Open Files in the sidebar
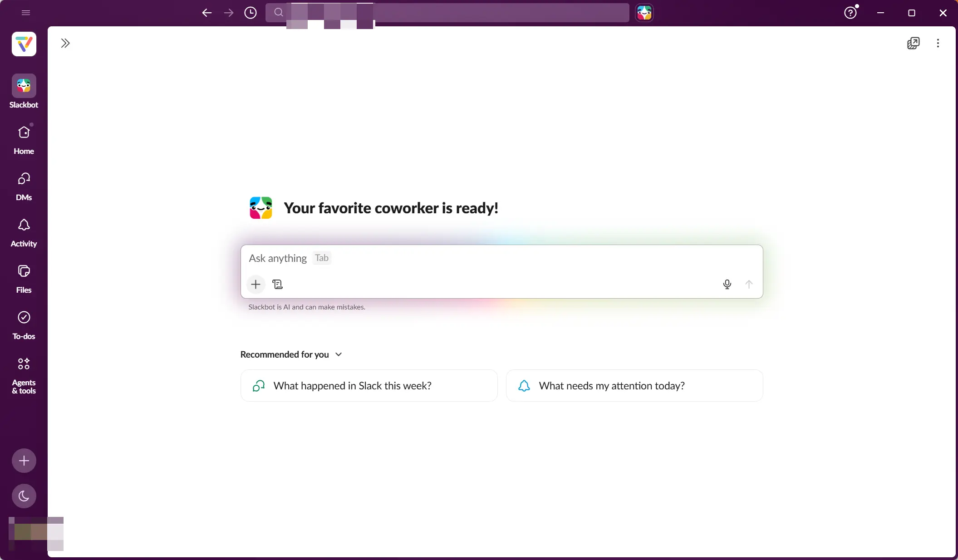This screenshot has height=560, width=958. coord(24,280)
